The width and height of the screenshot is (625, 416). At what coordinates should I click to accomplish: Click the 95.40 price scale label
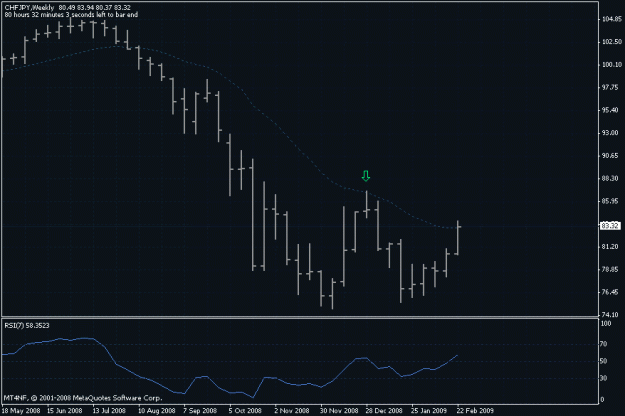[610, 110]
